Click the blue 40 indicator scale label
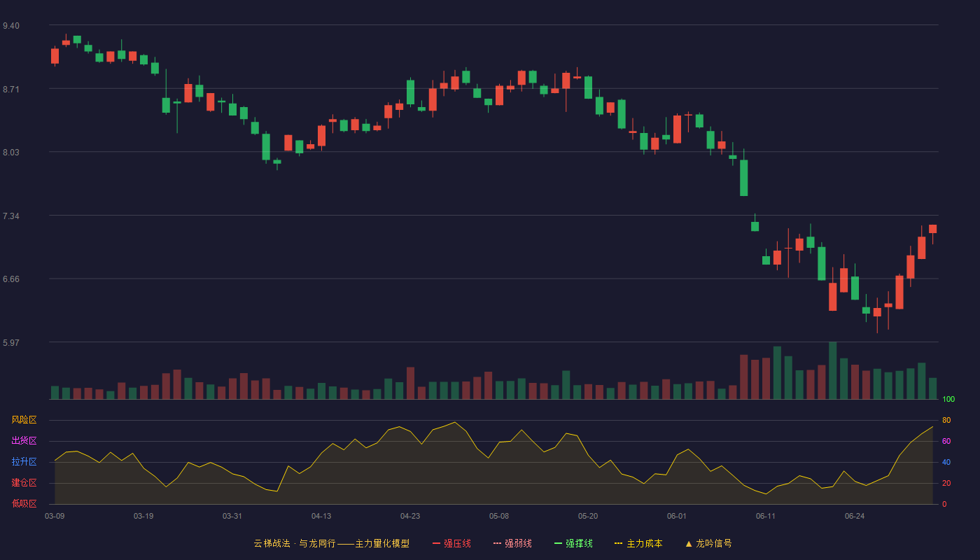Viewport: 980px width, 560px height. tap(946, 462)
